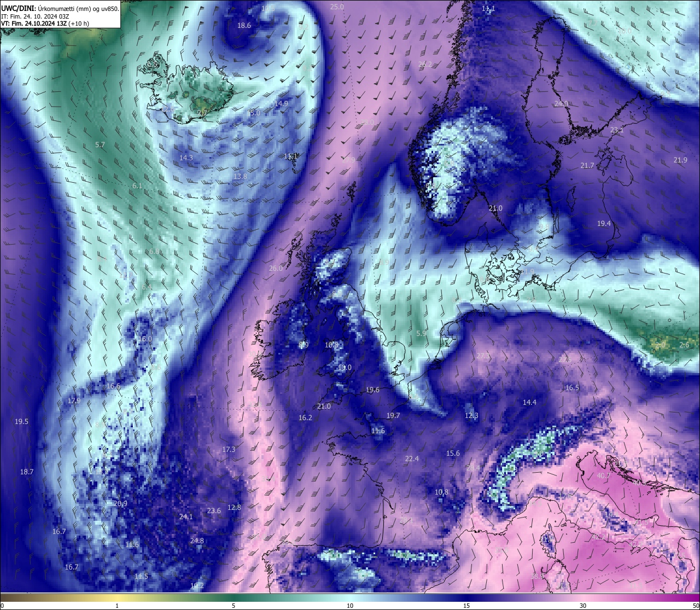Click the 18.7 value at the left edge
This screenshot has width=700, height=610.
tap(27, 472)
